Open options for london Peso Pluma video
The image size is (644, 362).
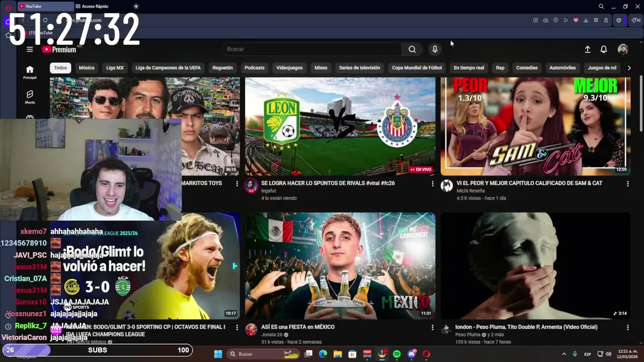coord(627,327)
